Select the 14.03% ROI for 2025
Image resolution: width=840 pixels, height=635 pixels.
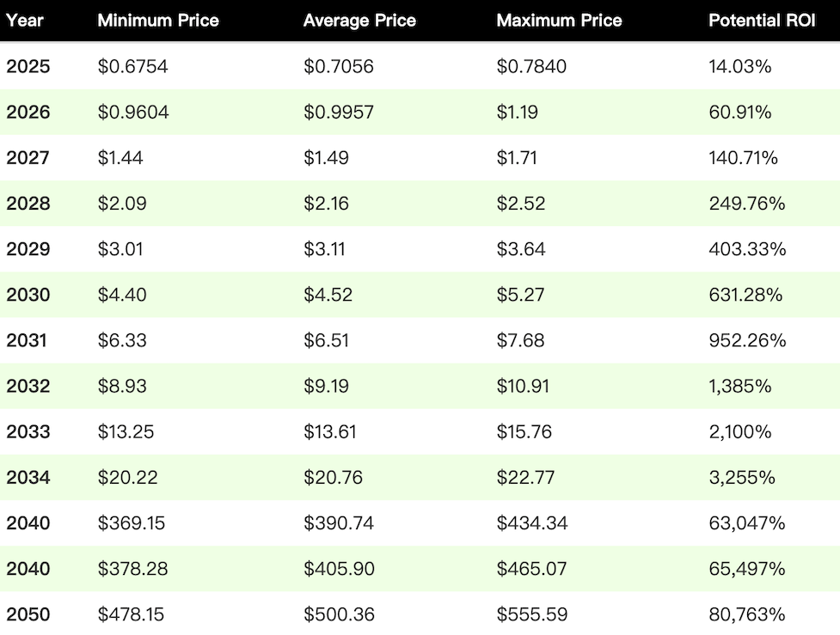739,66
